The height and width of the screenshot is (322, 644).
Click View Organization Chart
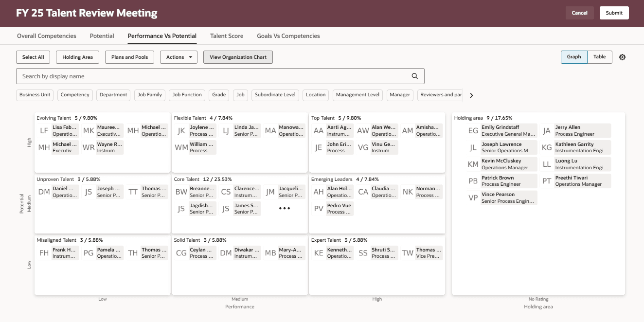click(238, 57)
